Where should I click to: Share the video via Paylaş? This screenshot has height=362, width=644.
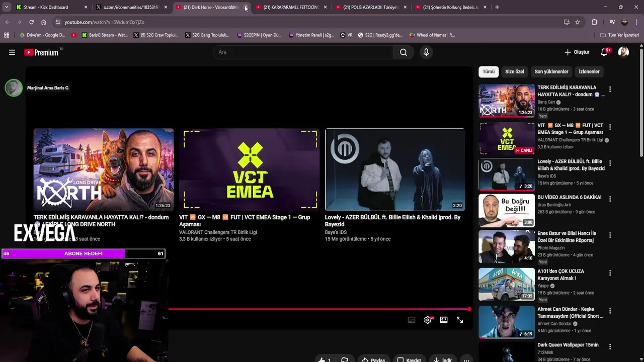click(x=373, y=360)
